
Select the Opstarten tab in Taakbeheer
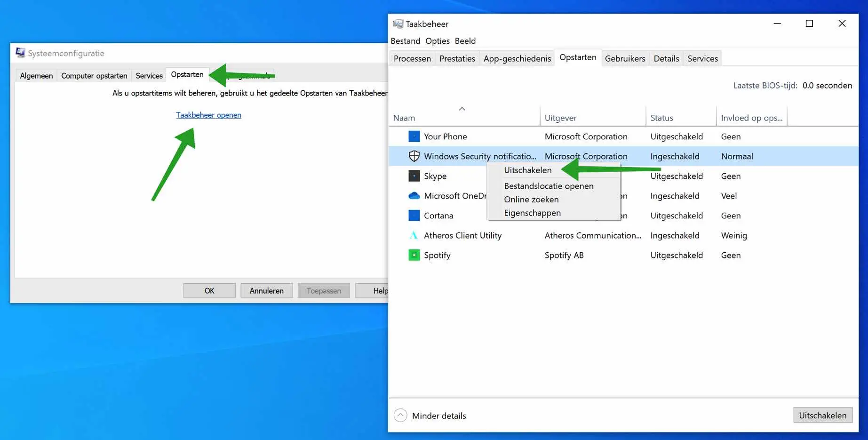[x=578, y=57]
